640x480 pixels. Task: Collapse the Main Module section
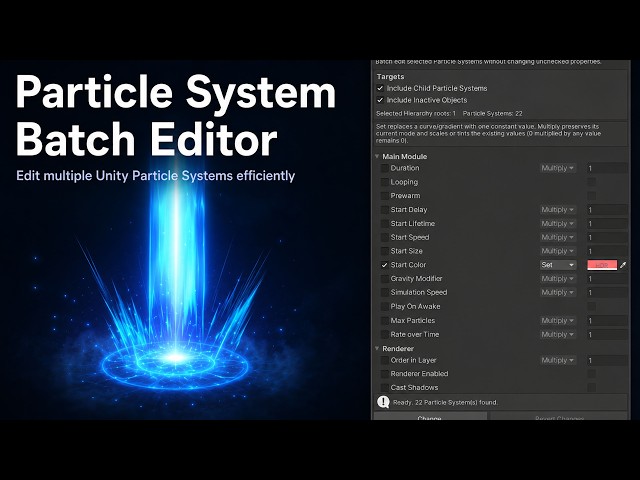coord(377,157)
